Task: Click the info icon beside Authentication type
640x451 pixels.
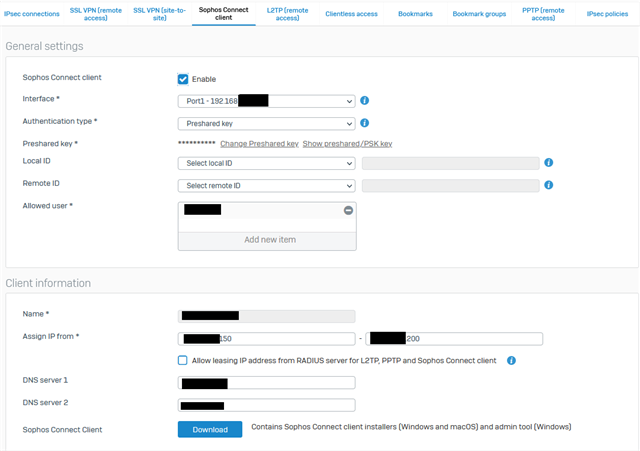Action: 364,123
